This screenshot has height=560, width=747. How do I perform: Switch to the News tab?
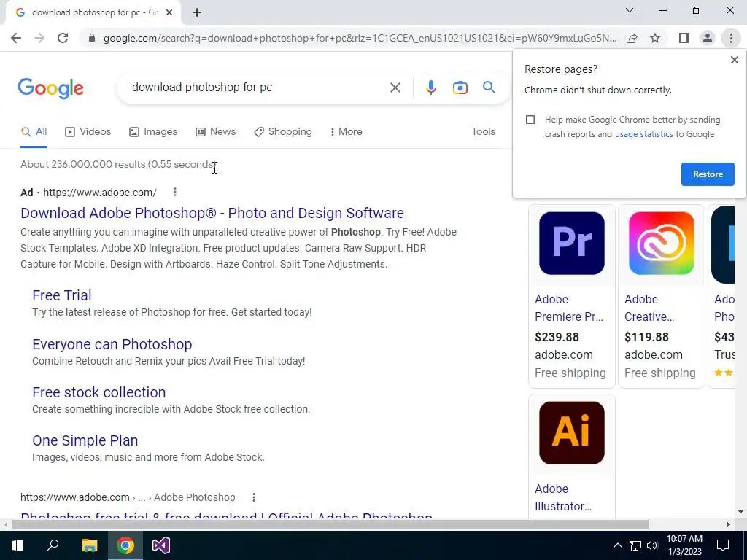click(x=216, y=132)
